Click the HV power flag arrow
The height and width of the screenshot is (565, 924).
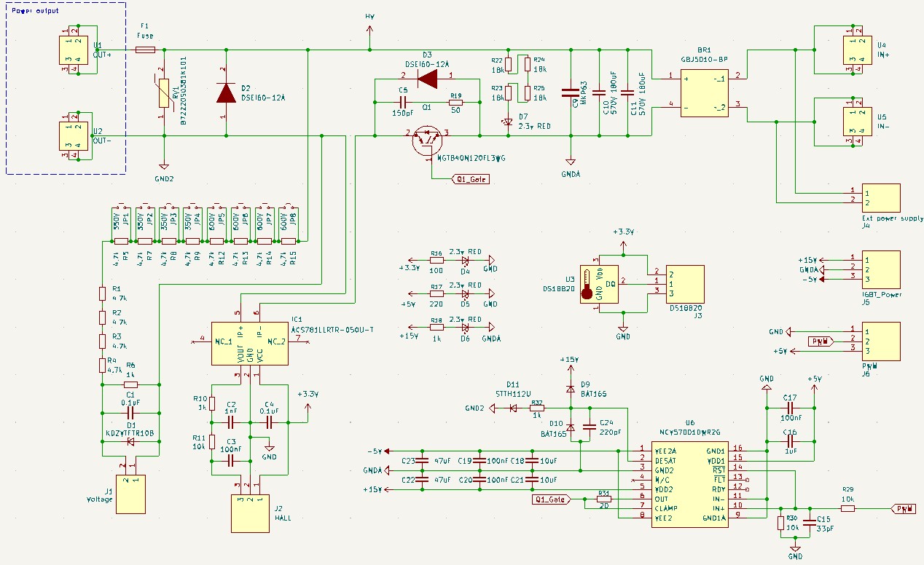(x=370, y=29)
